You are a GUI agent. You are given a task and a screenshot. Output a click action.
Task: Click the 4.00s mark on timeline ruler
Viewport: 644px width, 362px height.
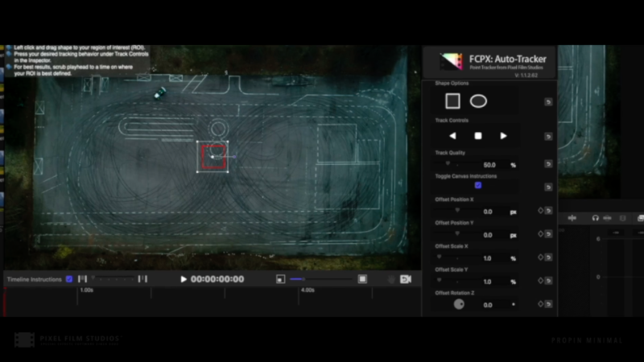click(x=308, y=290)
